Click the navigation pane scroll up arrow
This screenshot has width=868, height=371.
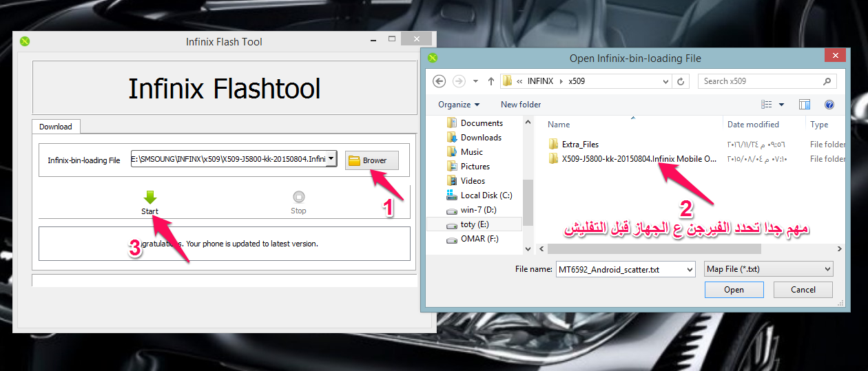pos(528,123)
